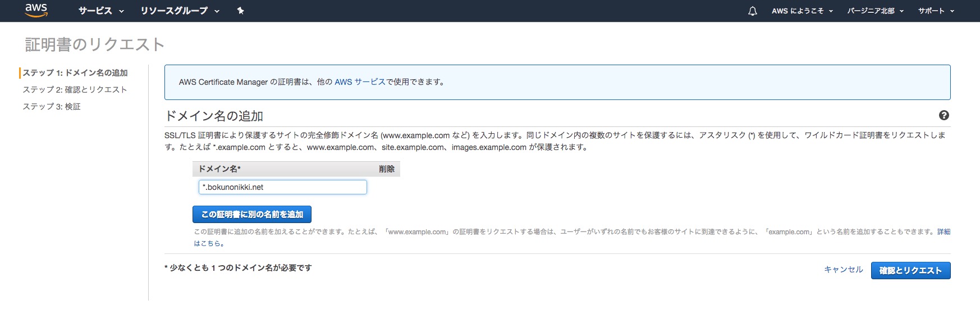Click the domain name input with *.bokunonikki.net

click(x=283, y=187)
